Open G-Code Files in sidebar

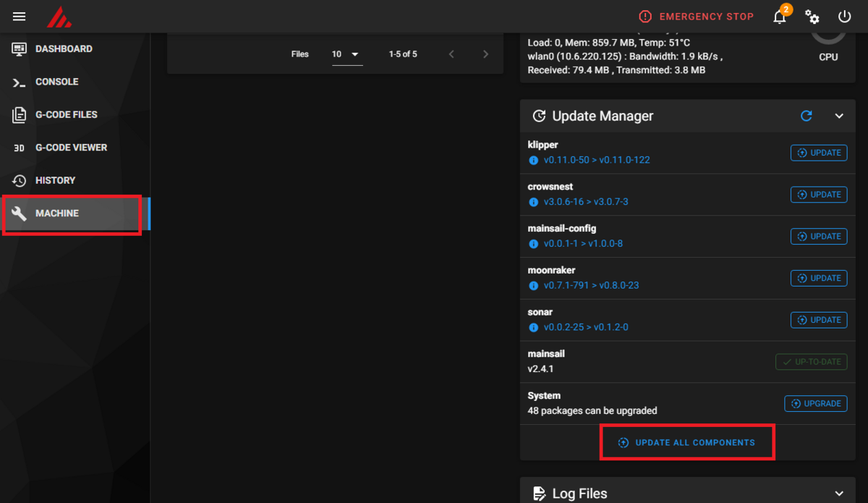[75, 114]
